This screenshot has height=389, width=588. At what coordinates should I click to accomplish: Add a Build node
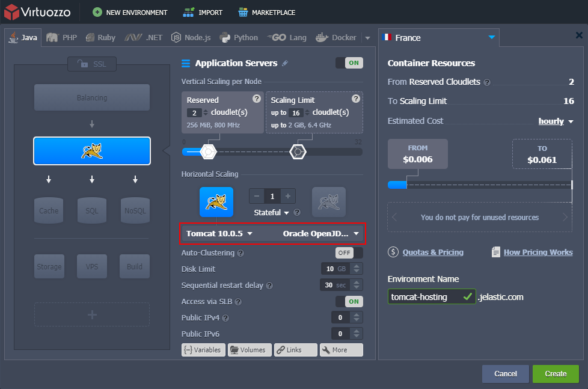pyautogui.click(x=135, y=266)
